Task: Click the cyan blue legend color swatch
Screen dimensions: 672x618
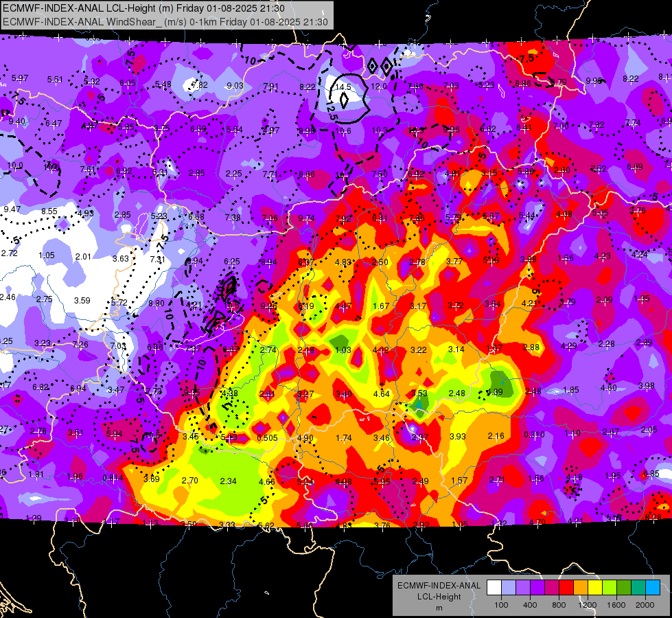Action: (x=653, y=588)
